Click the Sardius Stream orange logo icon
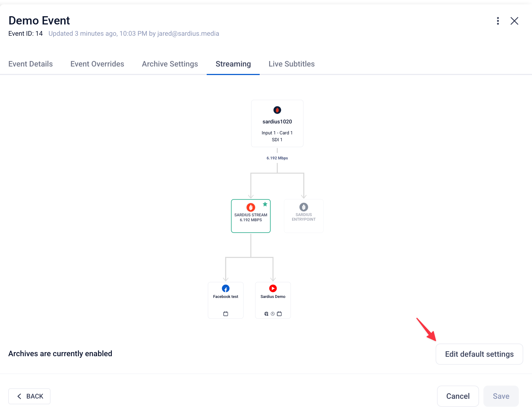 [251, 207]
